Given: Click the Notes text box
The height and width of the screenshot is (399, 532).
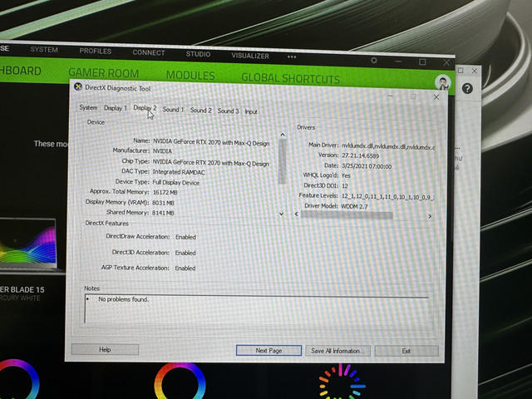Looking at the screenshot, I should pos(258,309).
